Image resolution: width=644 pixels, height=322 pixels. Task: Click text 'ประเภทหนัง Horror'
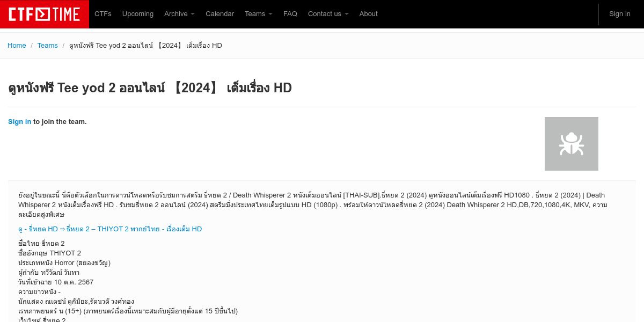point(64,263)
